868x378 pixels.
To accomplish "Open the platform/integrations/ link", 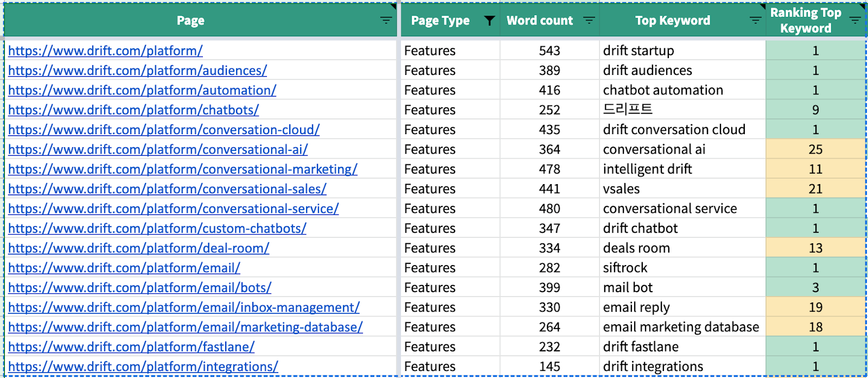I will tap(143, 367).
